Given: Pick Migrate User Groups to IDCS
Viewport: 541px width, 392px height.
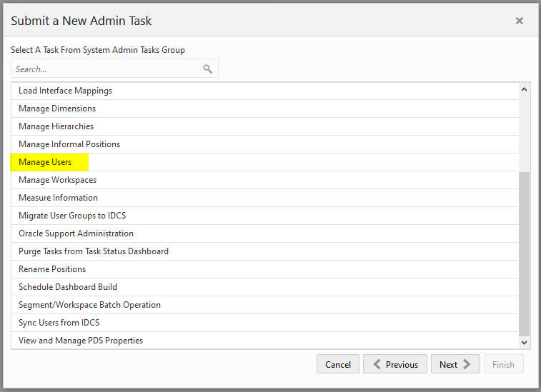Looking at the screenshot, I should pos(265,216).
